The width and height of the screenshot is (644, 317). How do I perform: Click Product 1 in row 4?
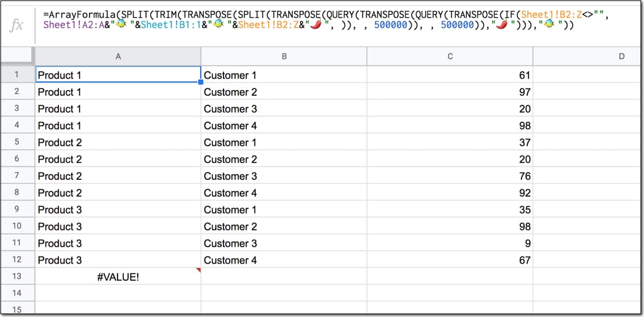pos(60,126)
